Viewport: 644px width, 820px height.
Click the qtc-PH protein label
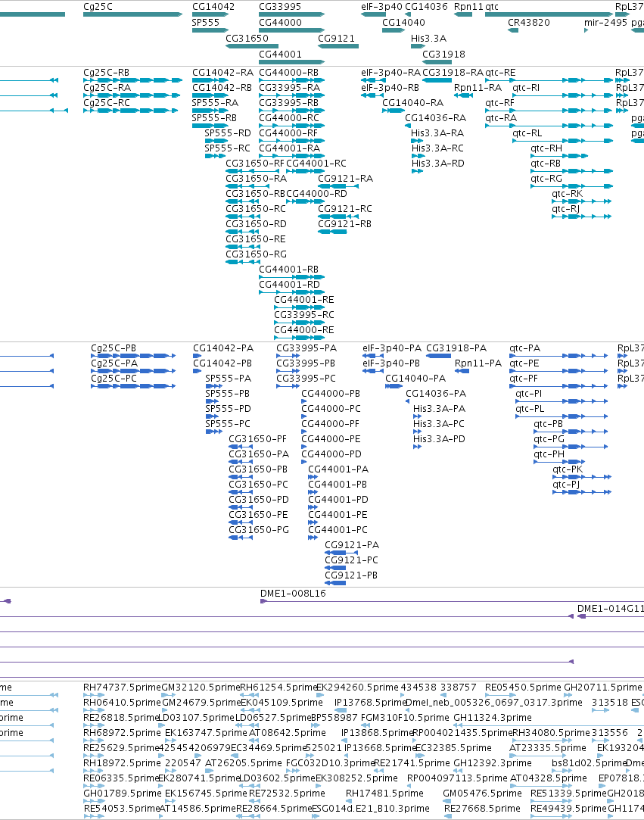click(549, 454)
